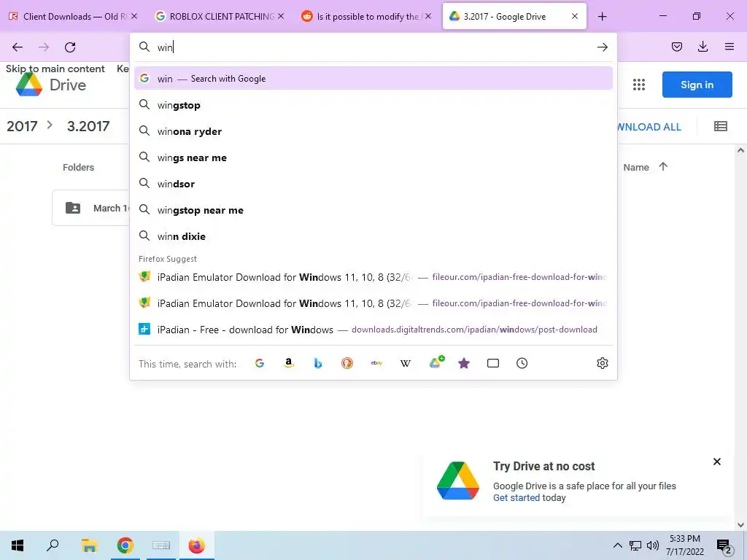Close the 3.2017 Google Drive tab

pyautogui.click(x=575, y=16)
